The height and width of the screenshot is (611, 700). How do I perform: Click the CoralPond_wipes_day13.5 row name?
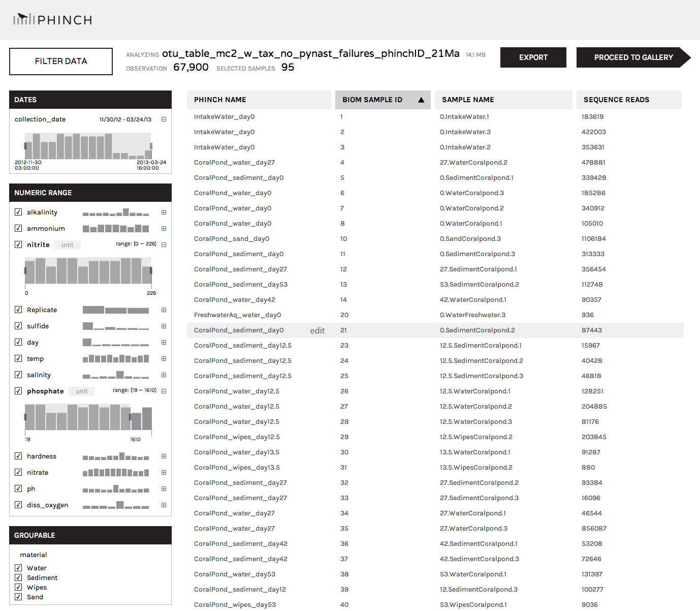237,468
